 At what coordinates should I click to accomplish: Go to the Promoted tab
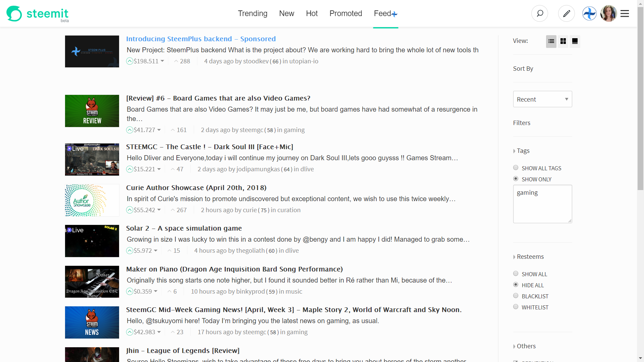tap(346, 13)
